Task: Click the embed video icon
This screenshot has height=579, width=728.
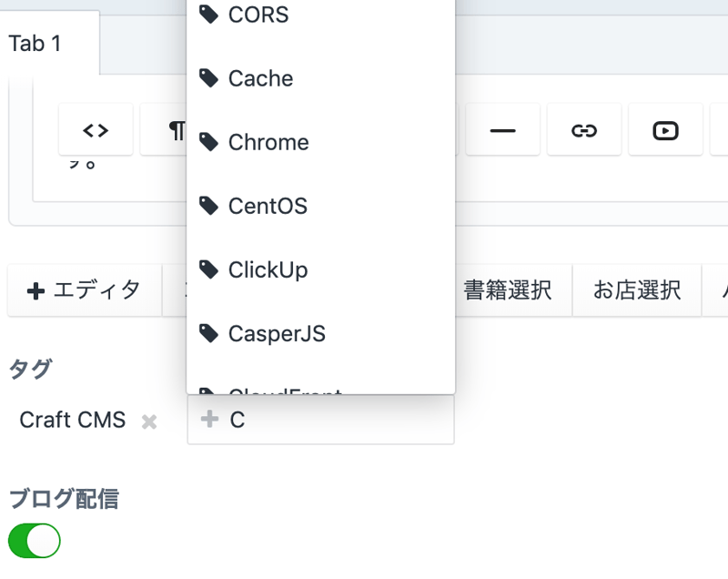Action: (x=665, y=130)
